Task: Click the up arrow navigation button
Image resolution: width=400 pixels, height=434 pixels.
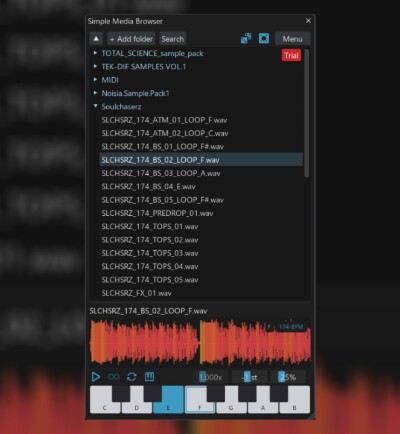Action: [x=96, y=39]
